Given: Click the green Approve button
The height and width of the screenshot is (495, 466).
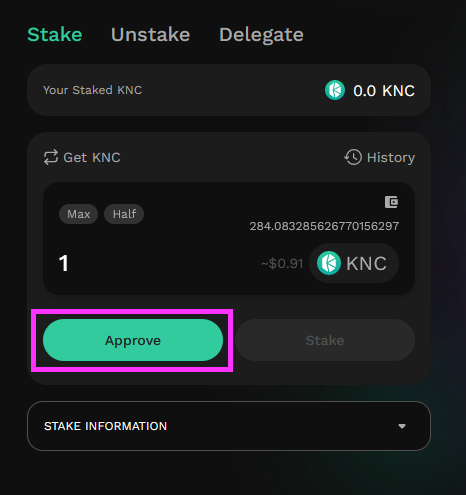Looking at the screenshot, I should 133,340.
